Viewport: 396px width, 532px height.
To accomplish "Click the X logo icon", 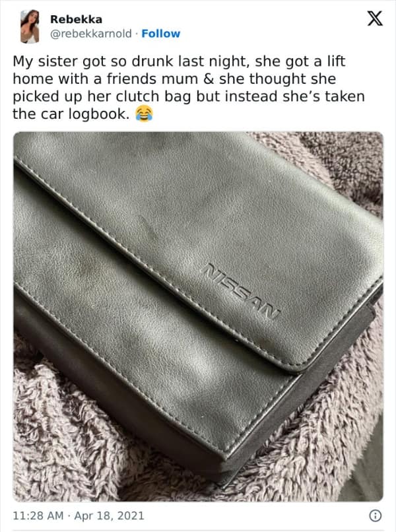I will 375,18.
